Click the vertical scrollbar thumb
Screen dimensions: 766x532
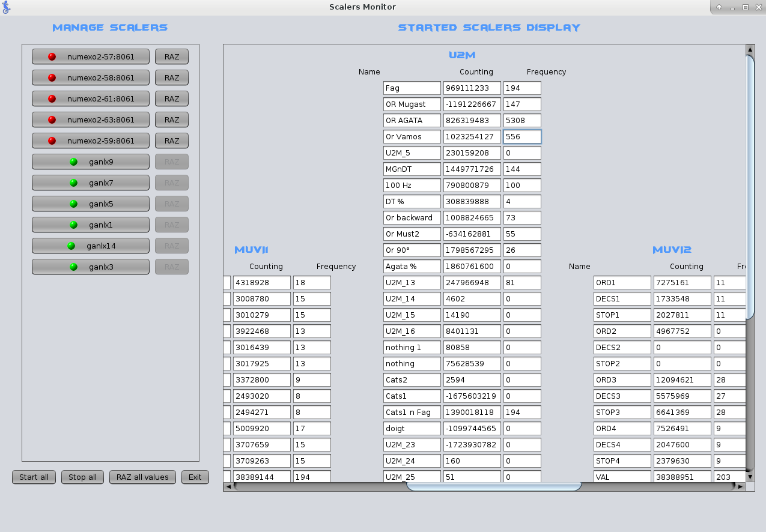[750, 187]
